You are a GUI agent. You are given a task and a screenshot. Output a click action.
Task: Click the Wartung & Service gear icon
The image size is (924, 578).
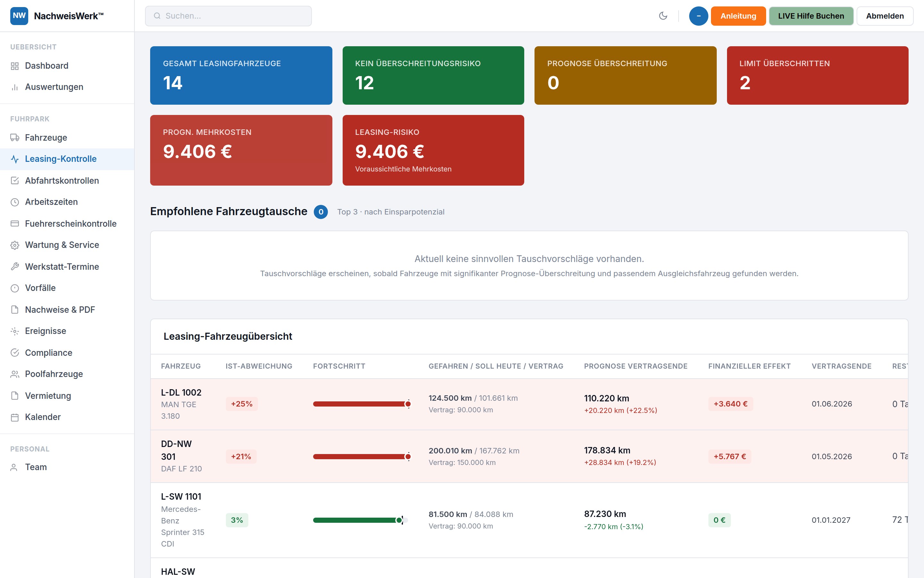click(x=15, y=245)
